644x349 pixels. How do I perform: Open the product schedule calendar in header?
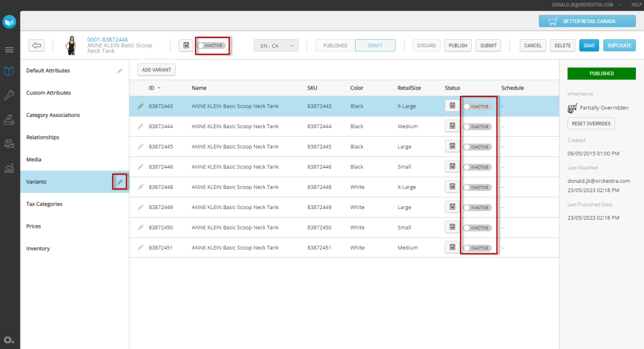(186, 46)
